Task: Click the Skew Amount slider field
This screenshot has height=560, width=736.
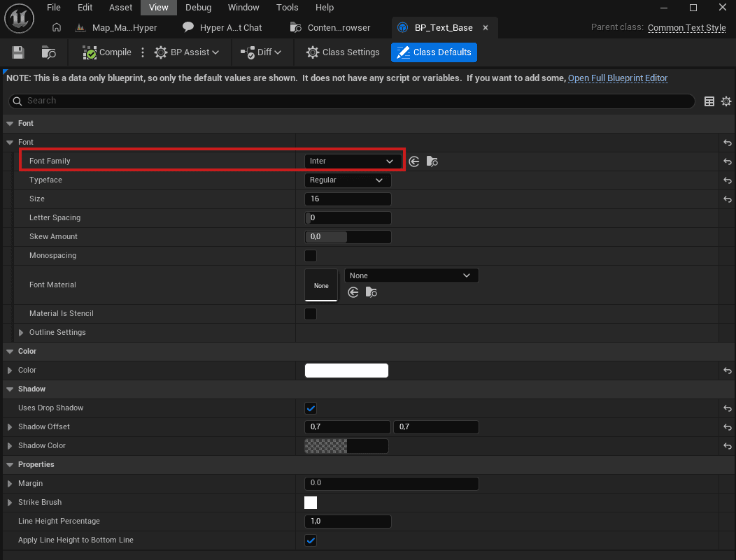Action: tap(348, 237)
